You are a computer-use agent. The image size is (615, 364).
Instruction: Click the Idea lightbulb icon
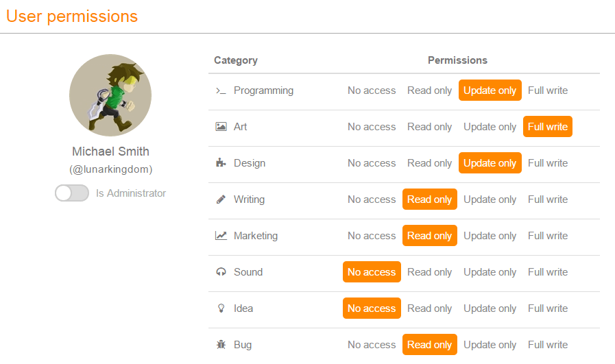(x=221, y=308)
